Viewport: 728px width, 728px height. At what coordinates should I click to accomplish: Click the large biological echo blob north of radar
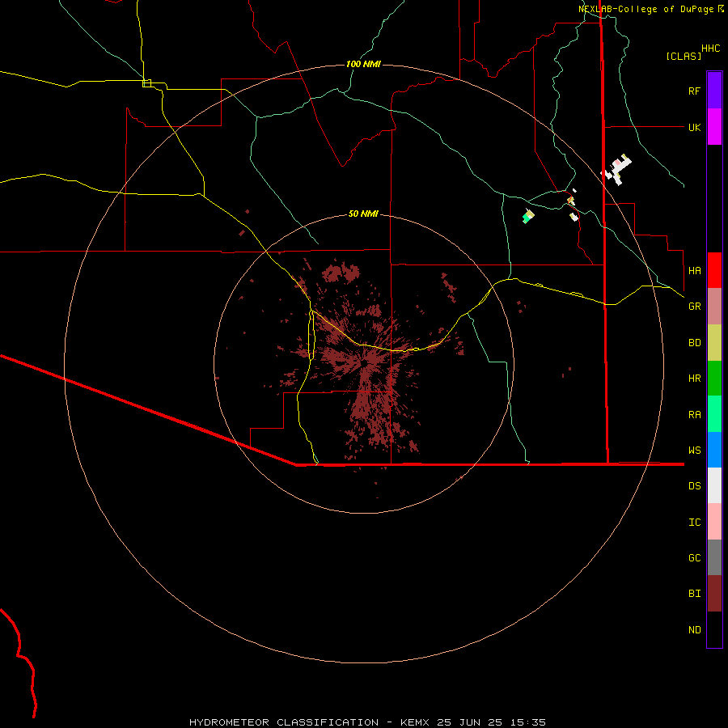(341, 273)
